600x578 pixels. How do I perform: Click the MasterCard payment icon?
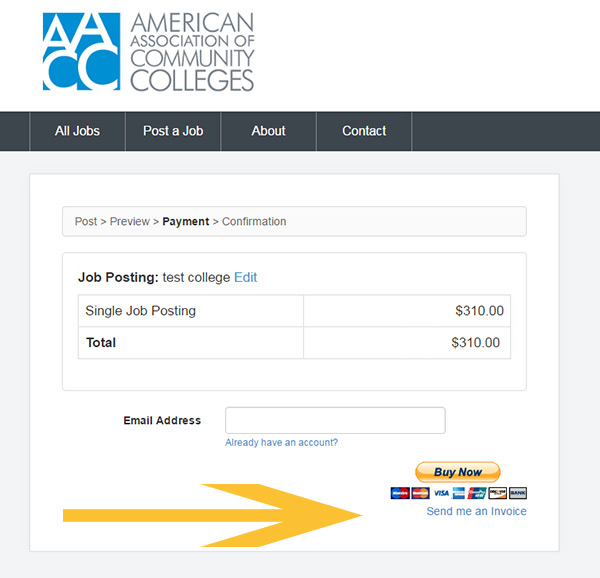click(421, 493)
